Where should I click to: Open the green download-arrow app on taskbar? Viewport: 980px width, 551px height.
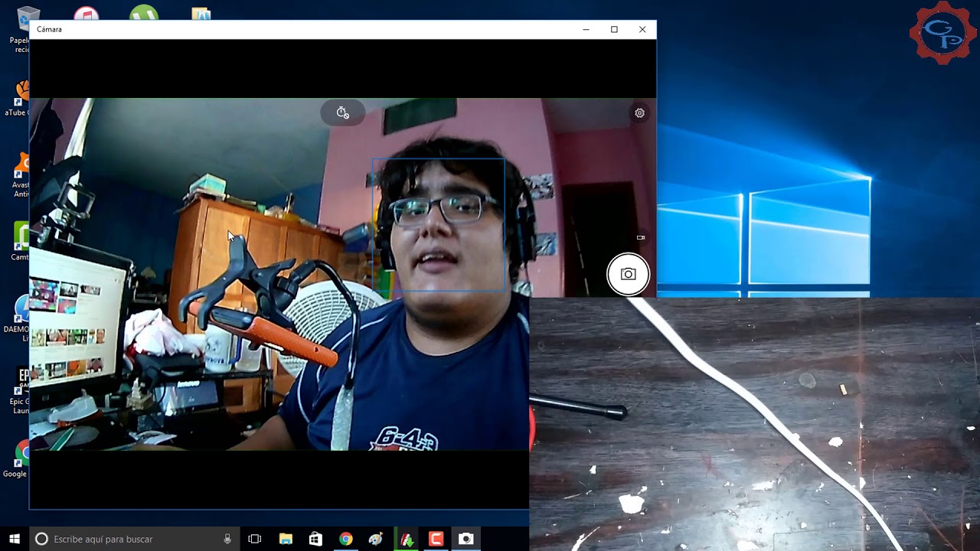tap(407, 539)
